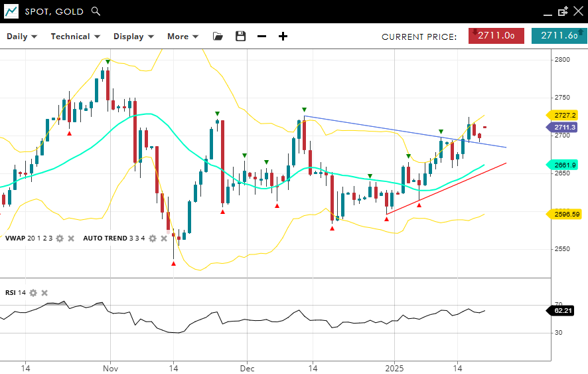Click the chart logo icon beside SPOT, GOLD
This screenshot has width=588, height=374.
11,11
